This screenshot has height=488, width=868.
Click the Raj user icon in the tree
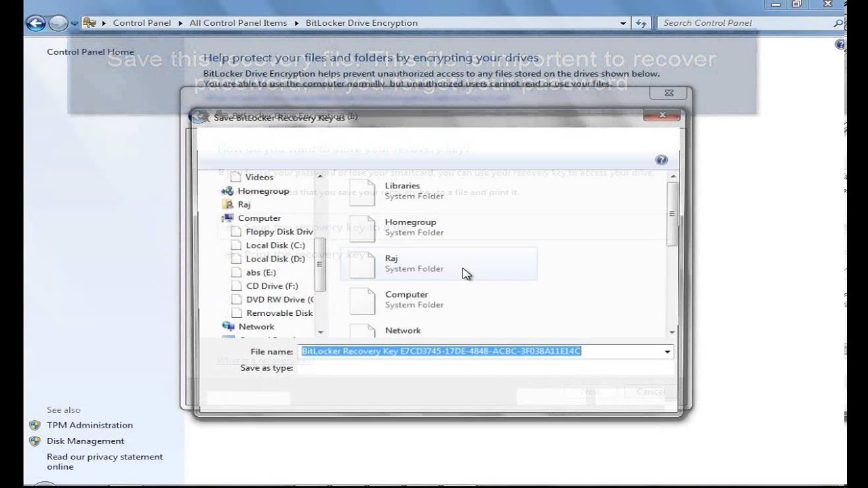[228, 205]
